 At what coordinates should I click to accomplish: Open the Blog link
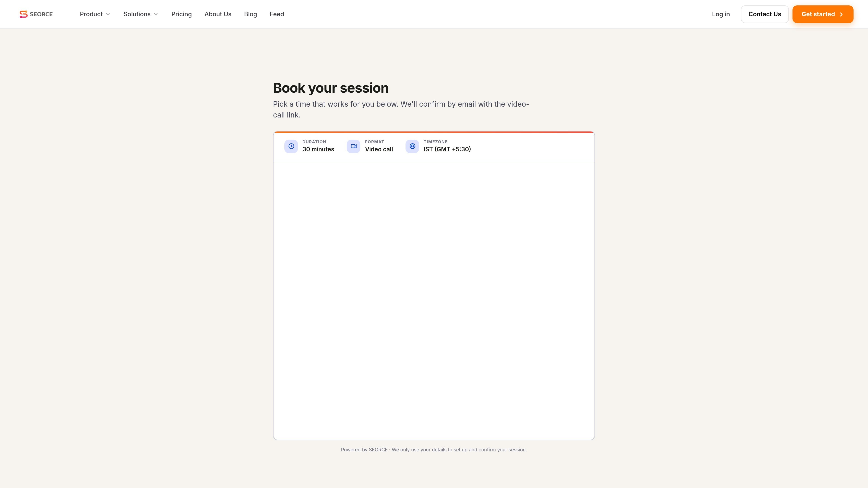[x=250, y=14]
